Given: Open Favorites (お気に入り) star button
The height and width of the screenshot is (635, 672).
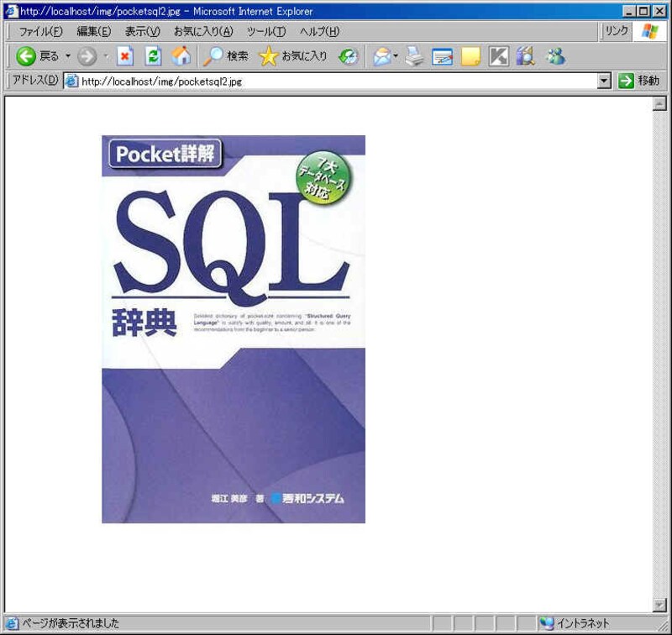Looking at the screenshot, I should pos(293,56).
